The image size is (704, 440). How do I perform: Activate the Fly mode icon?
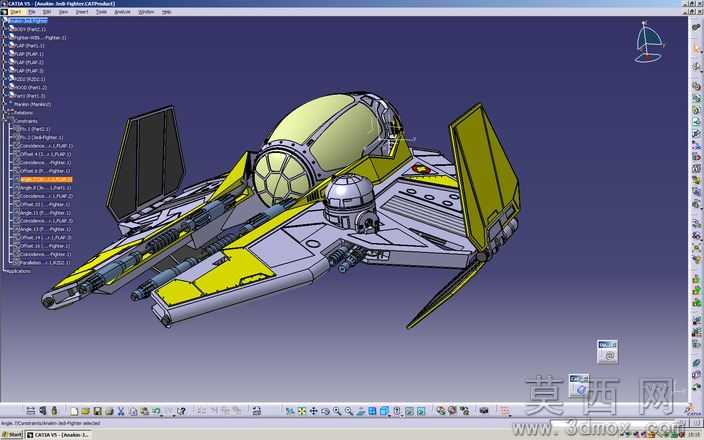click(x=290, y=411)
